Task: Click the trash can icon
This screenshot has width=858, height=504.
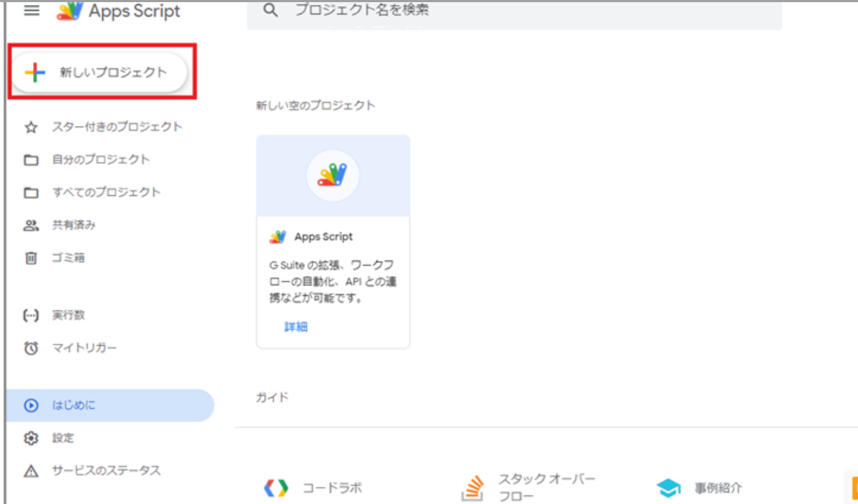Action: [31, 258]
